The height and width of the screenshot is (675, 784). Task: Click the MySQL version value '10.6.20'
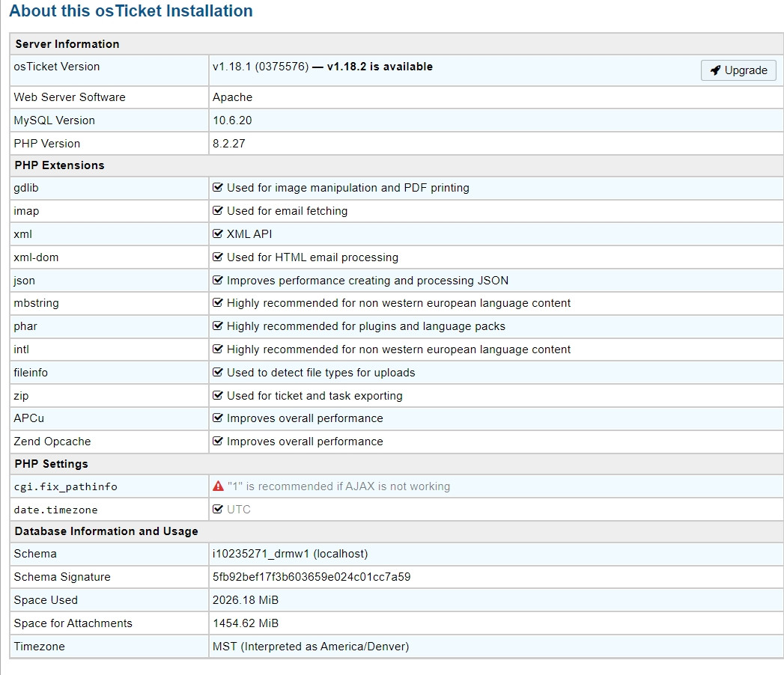pyautogui.click(x=232, y=120)
